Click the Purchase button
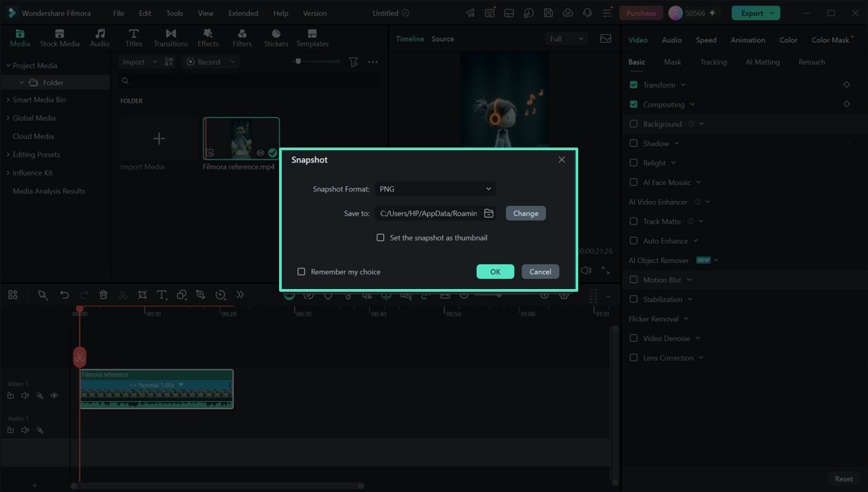868x492 pixels. tap(641, 13)
